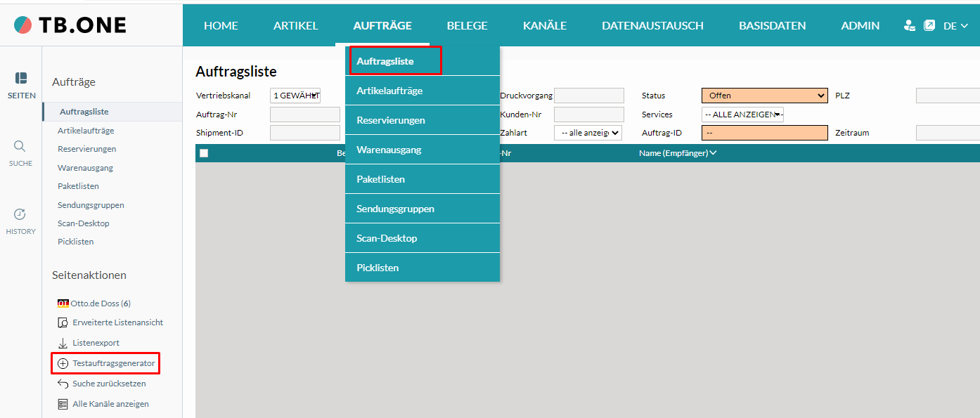Open the BELEGE menu

(468, 25)
